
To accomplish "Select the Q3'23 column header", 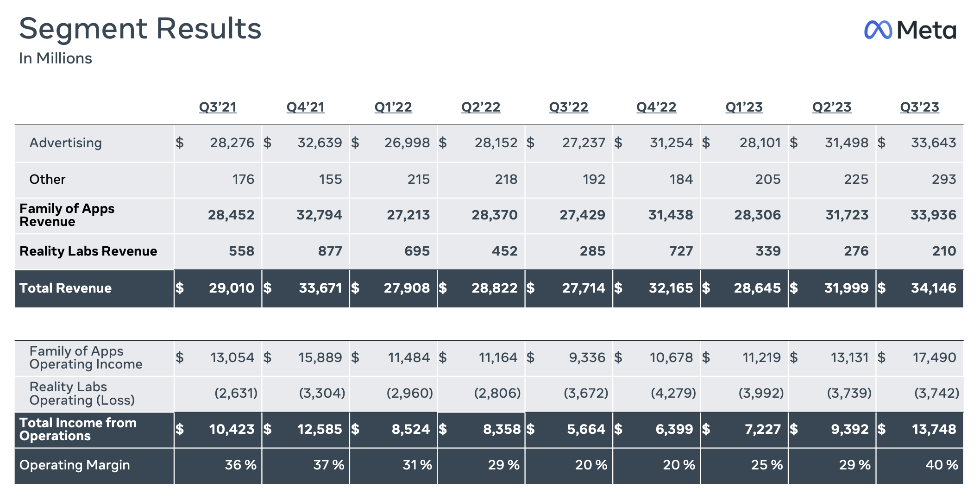I will coord(919,107).
